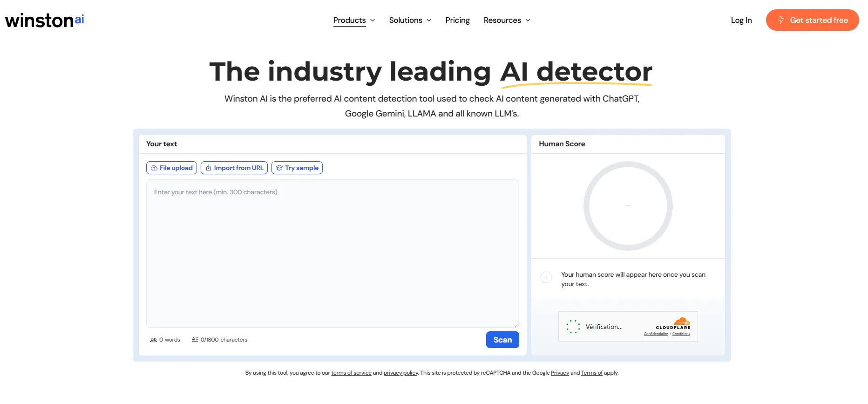Click the info icon beside human score message
Image resolution: width=868 pixels, height=404 pixels.
tap(546, 277)
